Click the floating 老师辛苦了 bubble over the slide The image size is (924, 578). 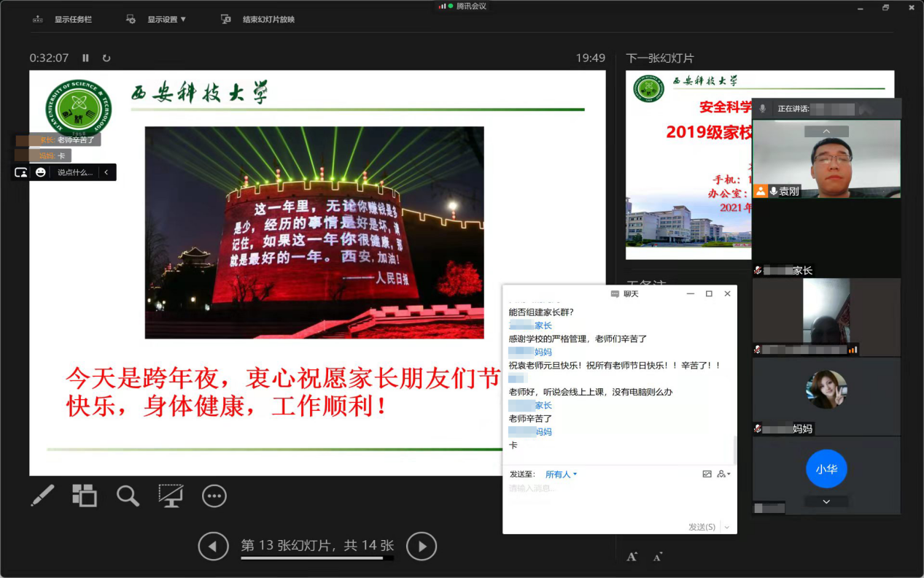tap(58, 139)
